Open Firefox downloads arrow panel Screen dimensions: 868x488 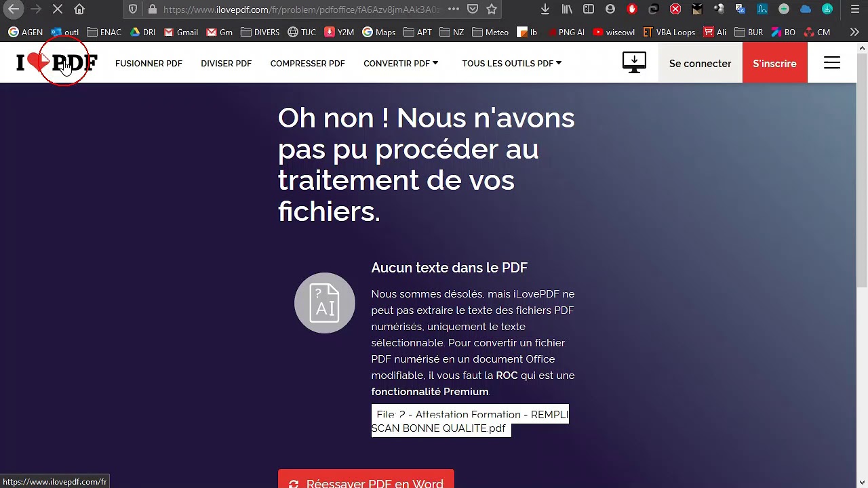click(545, 9)
